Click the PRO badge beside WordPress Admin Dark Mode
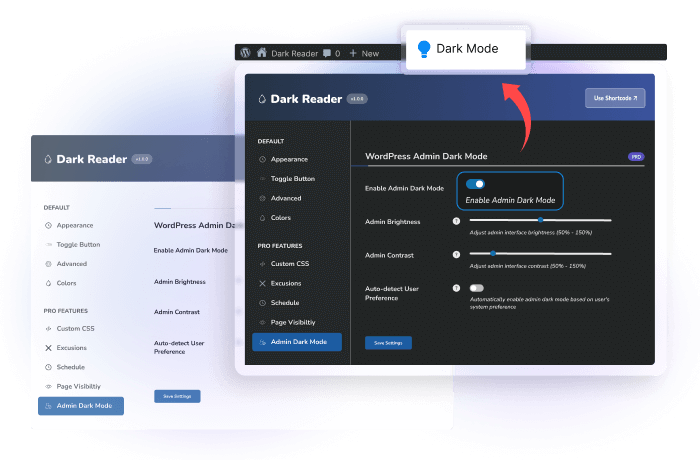The height and width of the screenshot is (460, 700). [x=636, y=157]
